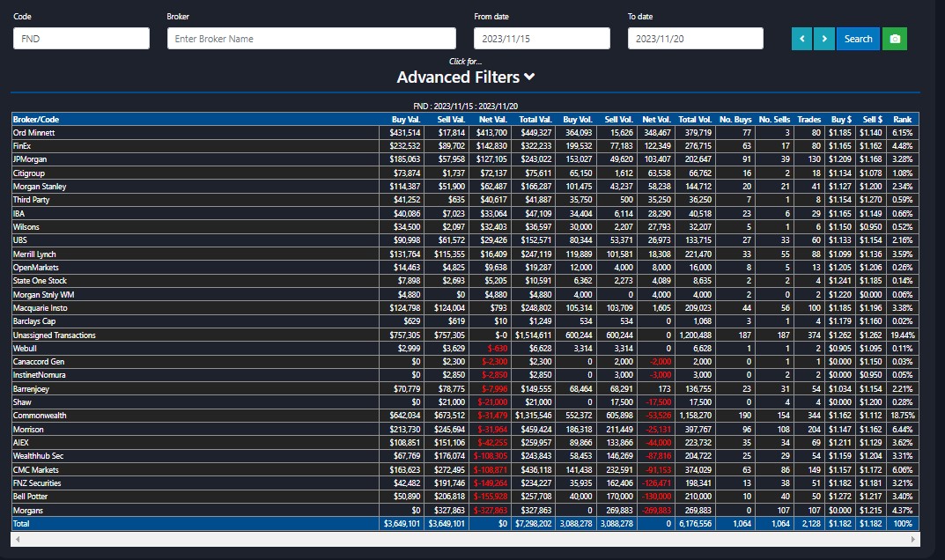Select the FinEx broker row
The height and width of the screenshot is (560, 945).
pyautogui.click(x=465, y=146)
